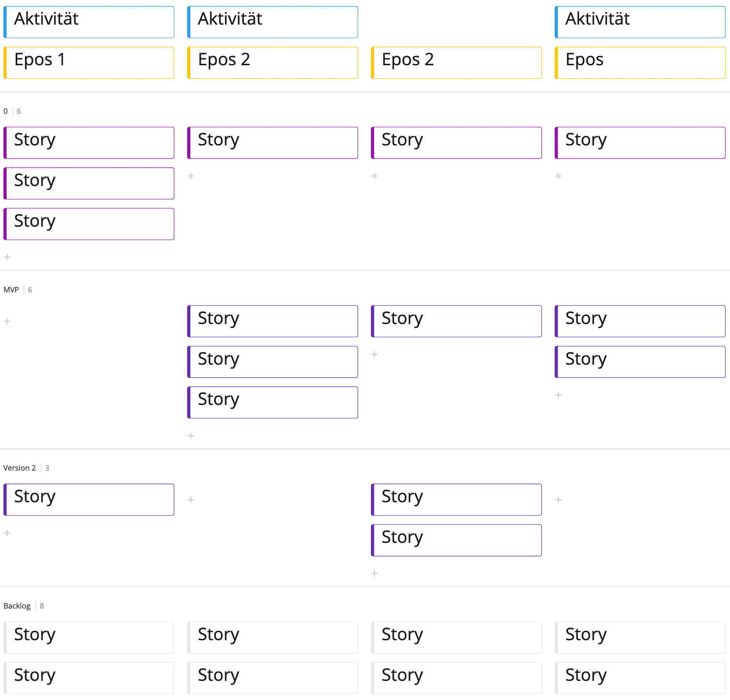
Task: Select the first Story card in the Backlog row
Action: click(x=89, y=637)
